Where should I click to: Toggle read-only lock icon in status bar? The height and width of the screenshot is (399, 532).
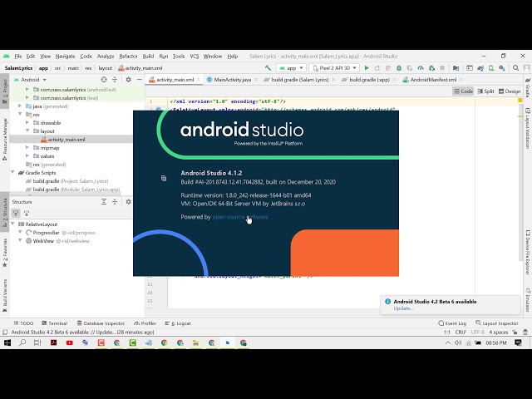click(x=515, y=332)
